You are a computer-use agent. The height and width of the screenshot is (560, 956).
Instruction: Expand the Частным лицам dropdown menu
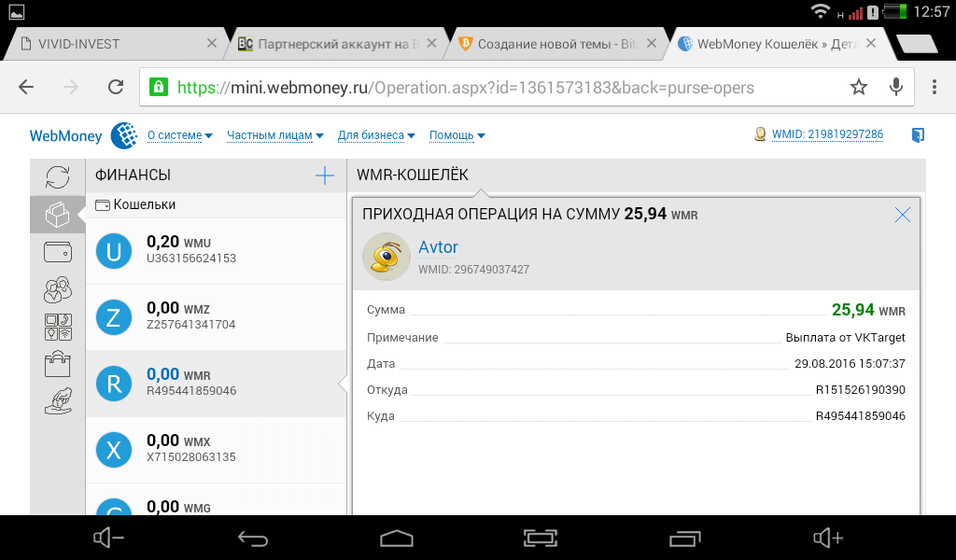click(274, 135)
